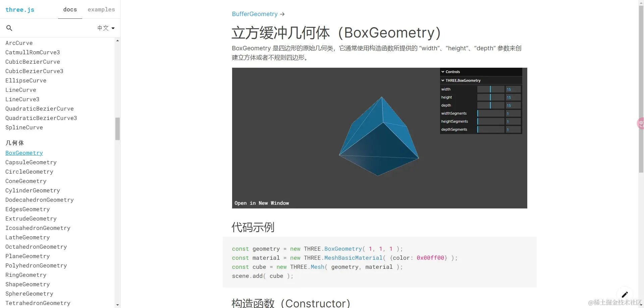This screenshot has height=308, width=644.
Task: Open CubicBezierCurve3 in sidebar
Action: coord(34,71)
